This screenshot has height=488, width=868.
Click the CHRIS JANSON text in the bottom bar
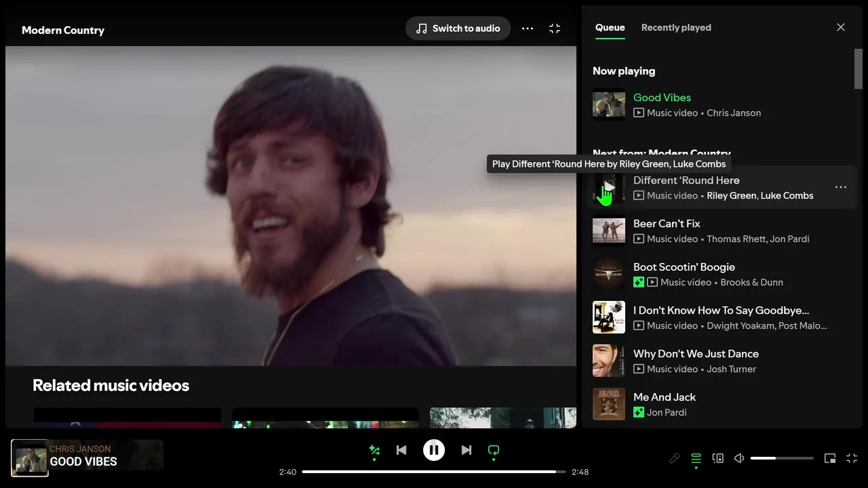pyautogui.click(x=80, y=449)
